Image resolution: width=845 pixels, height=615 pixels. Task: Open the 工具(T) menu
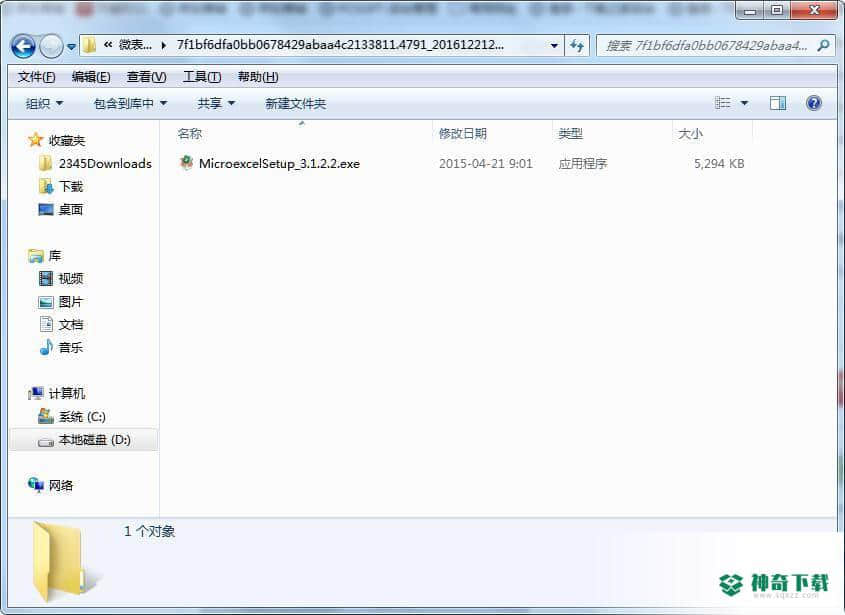[202, 77]
